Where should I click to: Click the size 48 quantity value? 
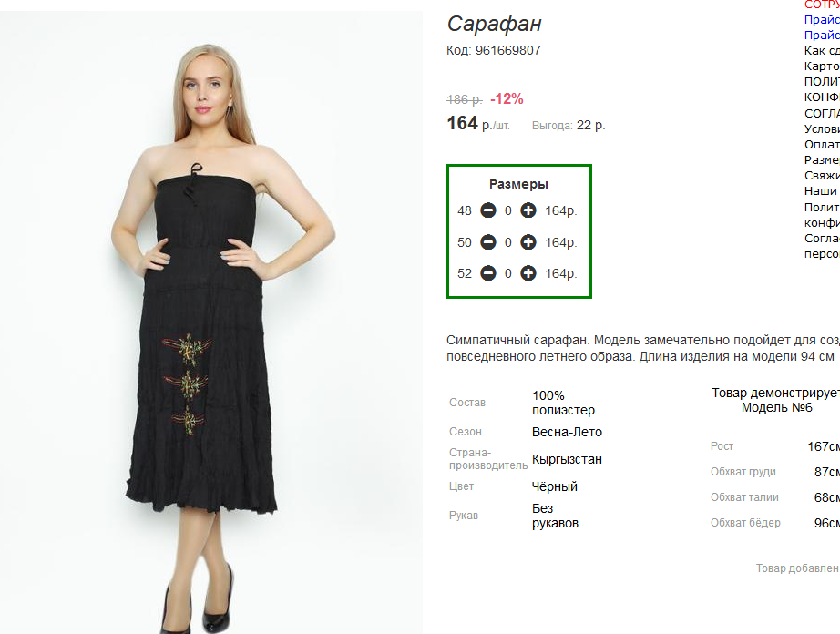point(507,211)
